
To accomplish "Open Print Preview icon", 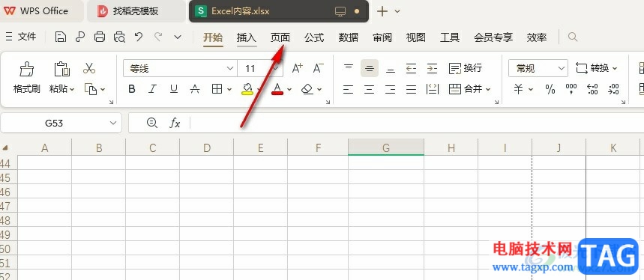I will coord(119,37).
